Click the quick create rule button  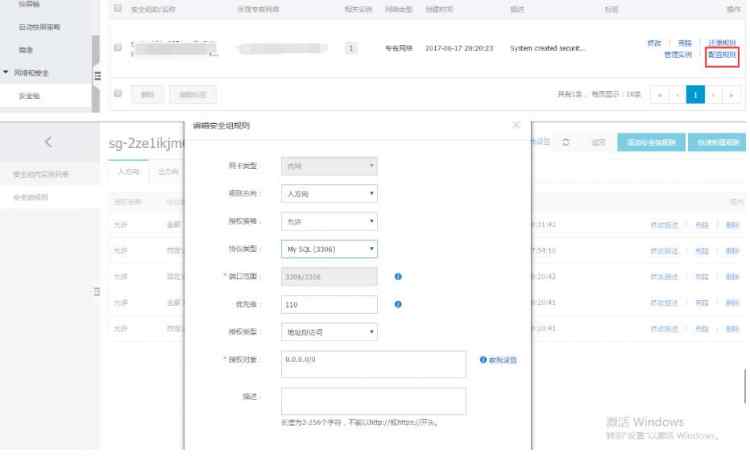[x=717, y=142]
